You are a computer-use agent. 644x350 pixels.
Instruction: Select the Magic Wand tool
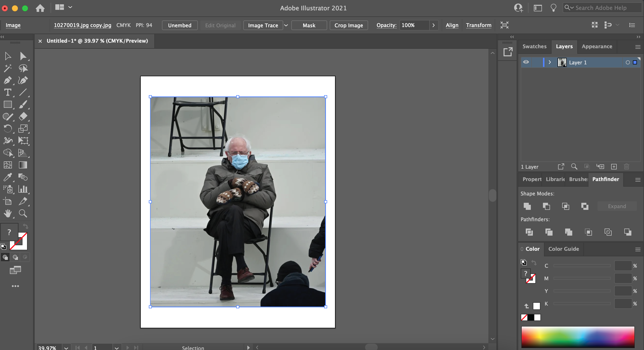[8, 68]
